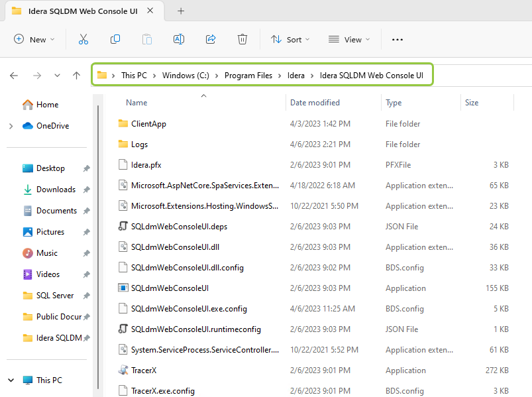
Task: Click the Share icon in toolbar
Action: pos(211,40)
